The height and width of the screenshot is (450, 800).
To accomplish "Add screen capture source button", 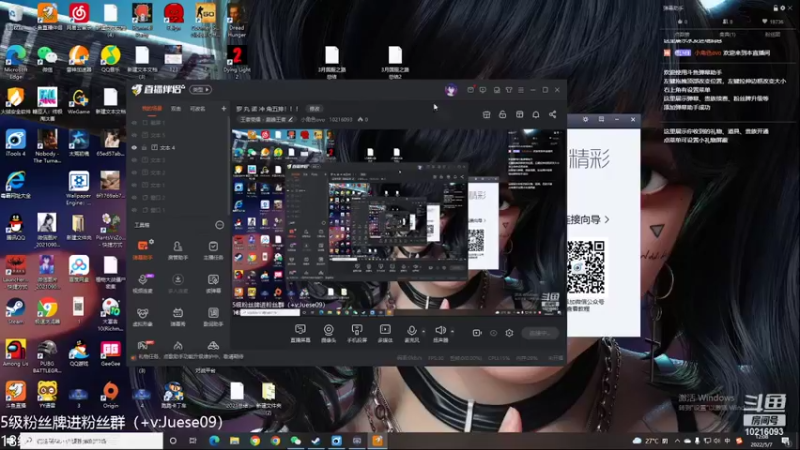I will (300, 333).
